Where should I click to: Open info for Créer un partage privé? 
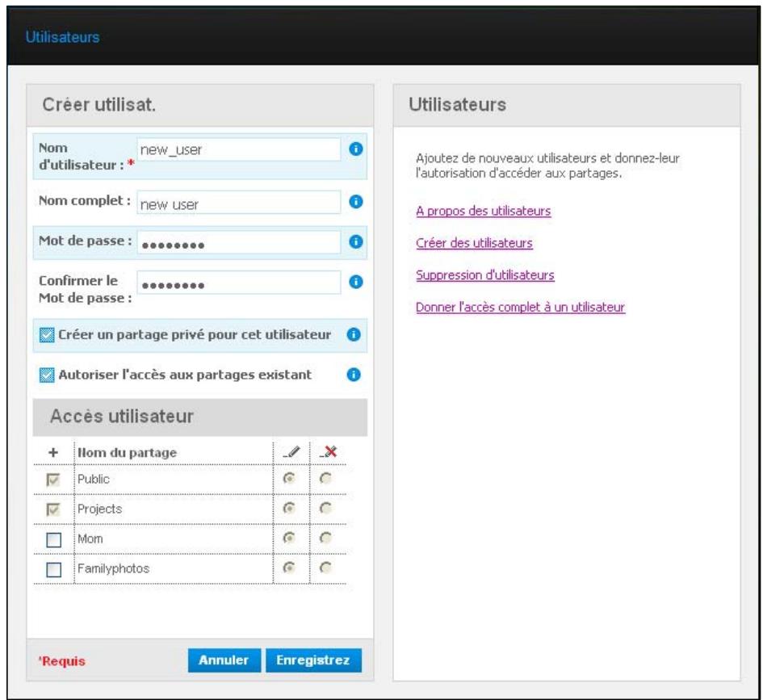click(354, 335)
